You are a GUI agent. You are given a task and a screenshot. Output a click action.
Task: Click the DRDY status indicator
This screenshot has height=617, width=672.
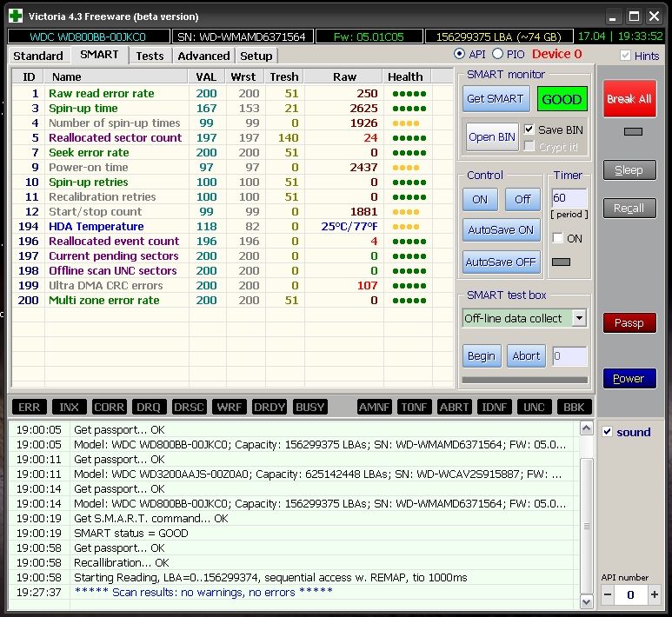(x=269, y=407)
